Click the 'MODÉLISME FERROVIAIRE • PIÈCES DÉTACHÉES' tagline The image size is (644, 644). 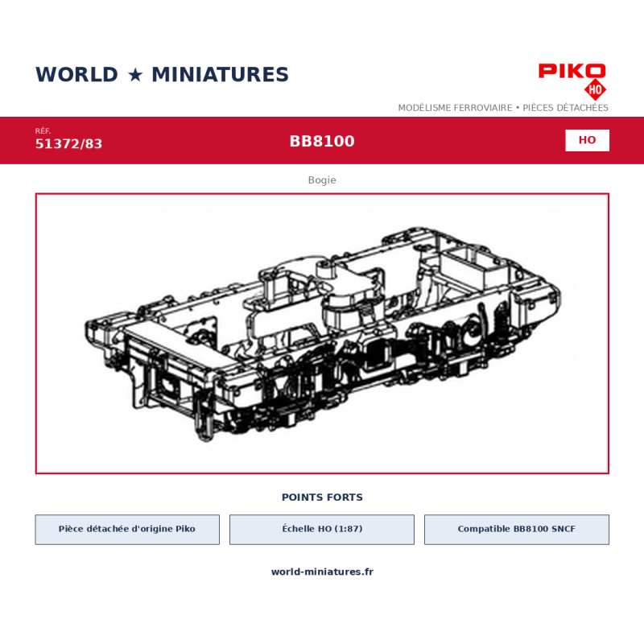tap(503, 108)
